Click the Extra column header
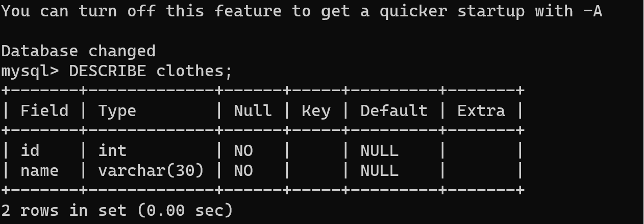This screenshot has width=644, height=224. click(x=481, y=111)
